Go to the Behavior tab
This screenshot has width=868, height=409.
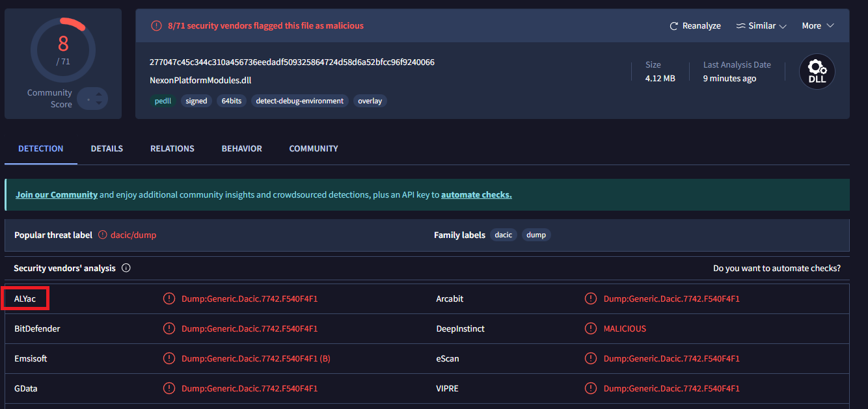[241, 149]
